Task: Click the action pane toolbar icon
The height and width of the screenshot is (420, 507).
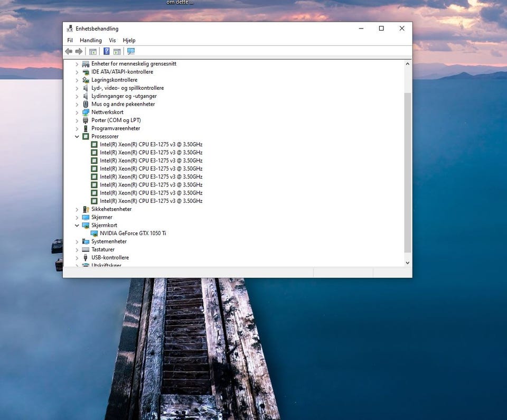Action: pyautogui.click(x=117, y=51)
